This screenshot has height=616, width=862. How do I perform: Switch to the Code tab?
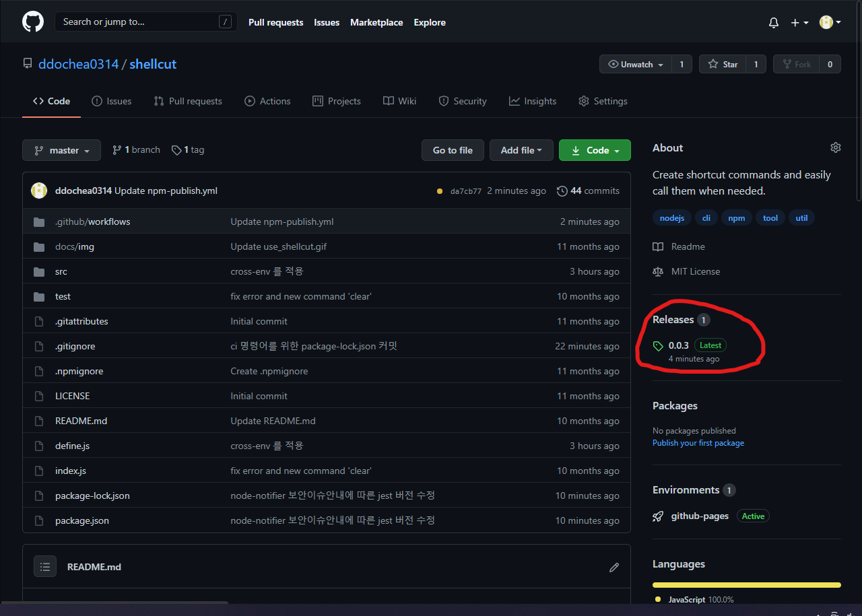[x=51, y=101]
